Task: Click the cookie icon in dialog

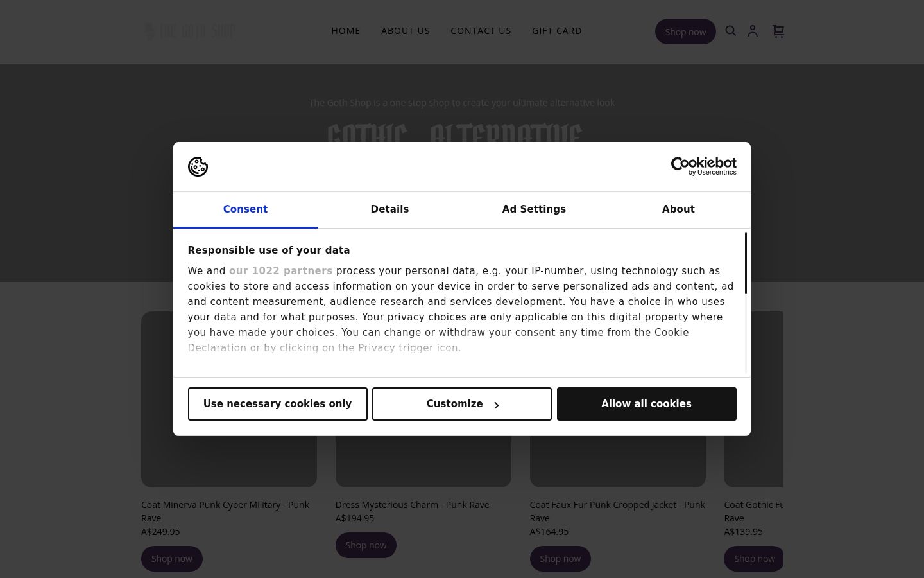Action: 198,166
